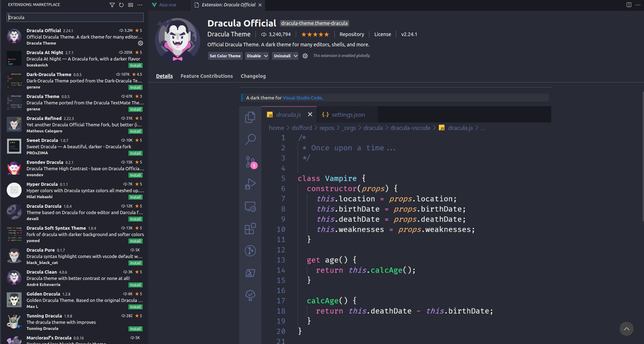The width and height of the screenshot is (644, 344).
Task: Click the 'dracula-theme.theme-dracula' identifier badge
Action: coord(314,23)
